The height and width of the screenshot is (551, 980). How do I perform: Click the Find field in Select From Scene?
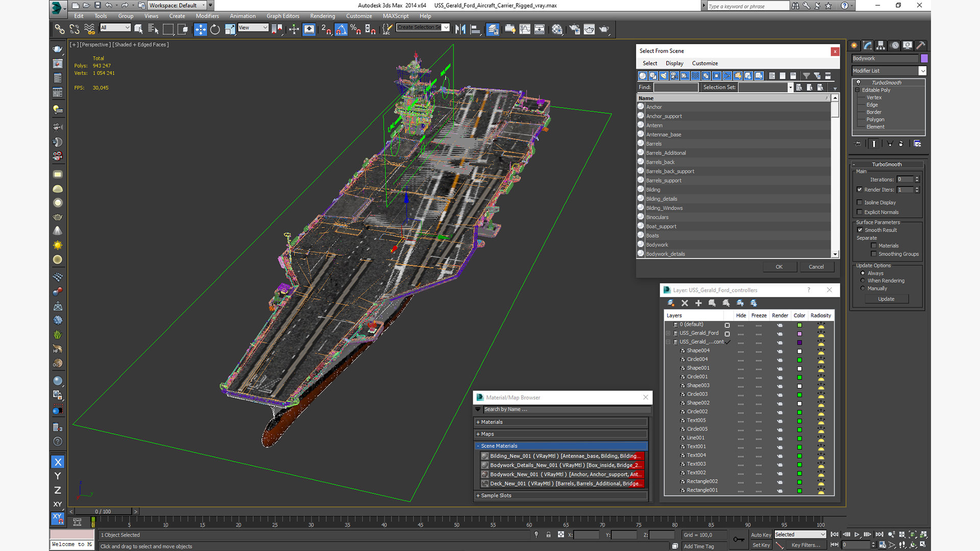click(676, 87)
